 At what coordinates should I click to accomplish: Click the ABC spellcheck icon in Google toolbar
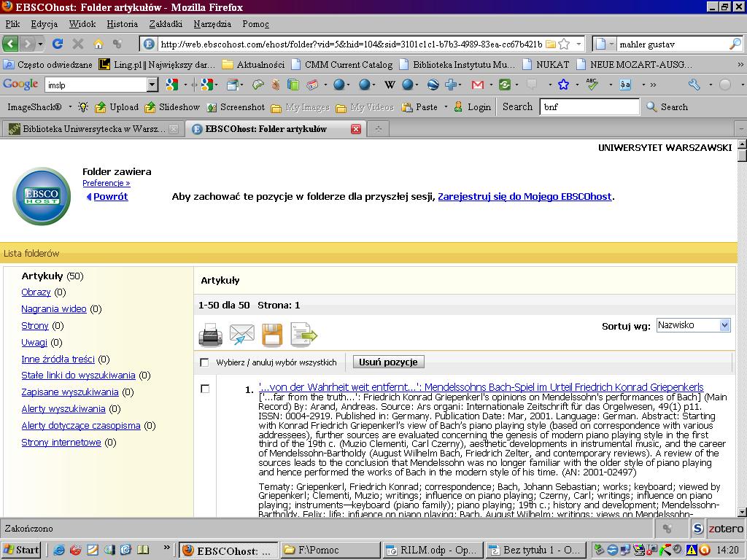point(592,85)
